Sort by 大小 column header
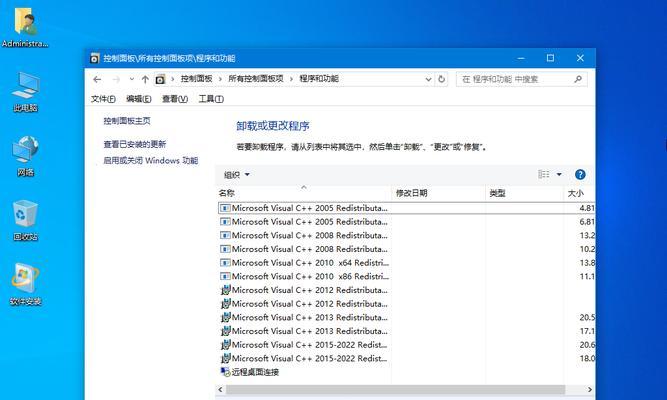The height and width of the screenshot is (400, 667). coord(579,193)
